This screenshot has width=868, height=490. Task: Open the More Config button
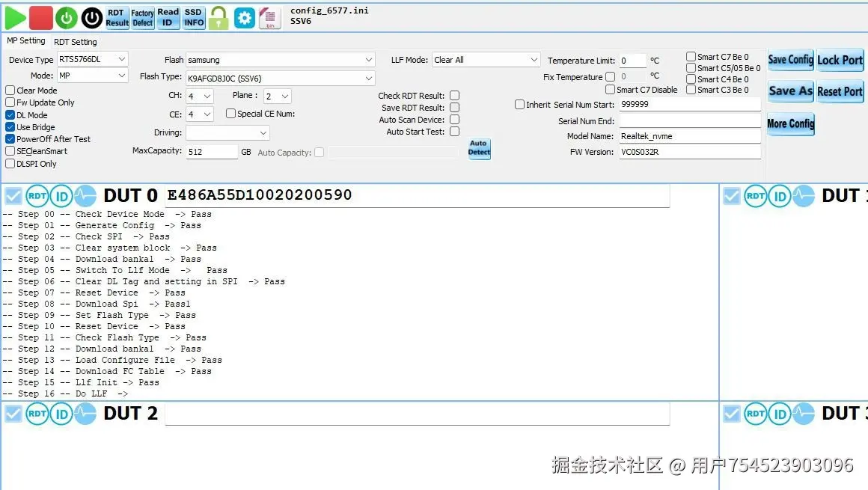(790, 124)
